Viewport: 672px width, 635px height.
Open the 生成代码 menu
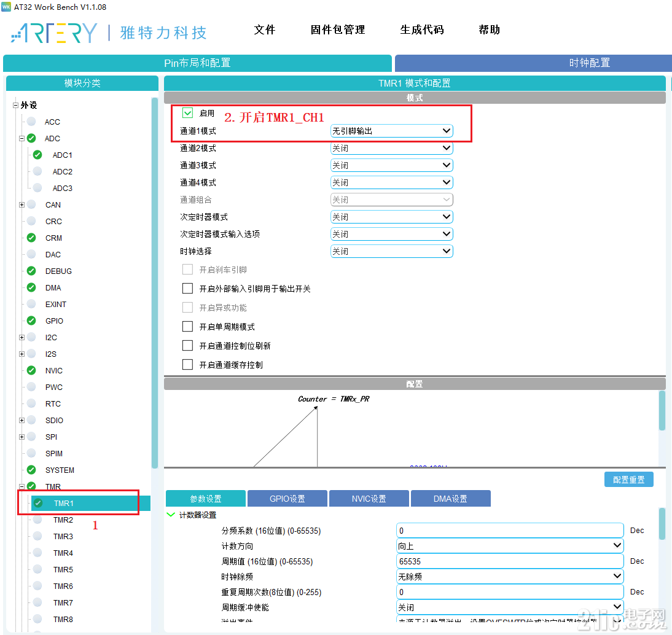(422, 29)
